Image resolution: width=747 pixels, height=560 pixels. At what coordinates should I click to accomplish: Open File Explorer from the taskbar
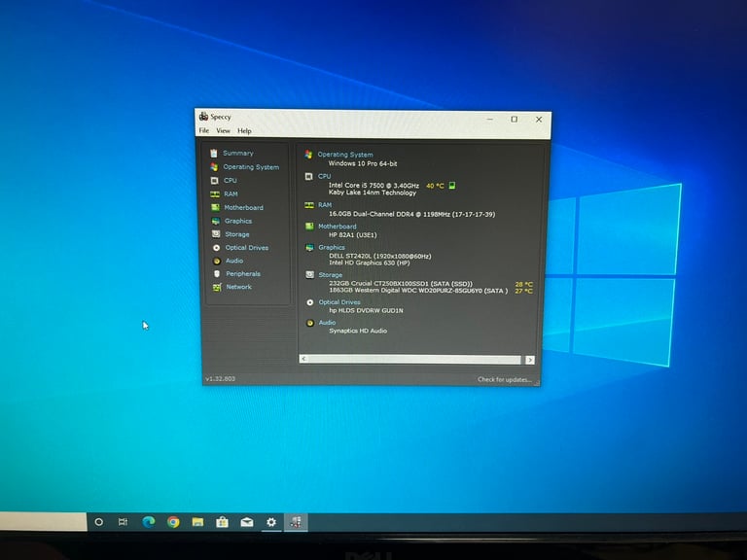tap(197, 522)
